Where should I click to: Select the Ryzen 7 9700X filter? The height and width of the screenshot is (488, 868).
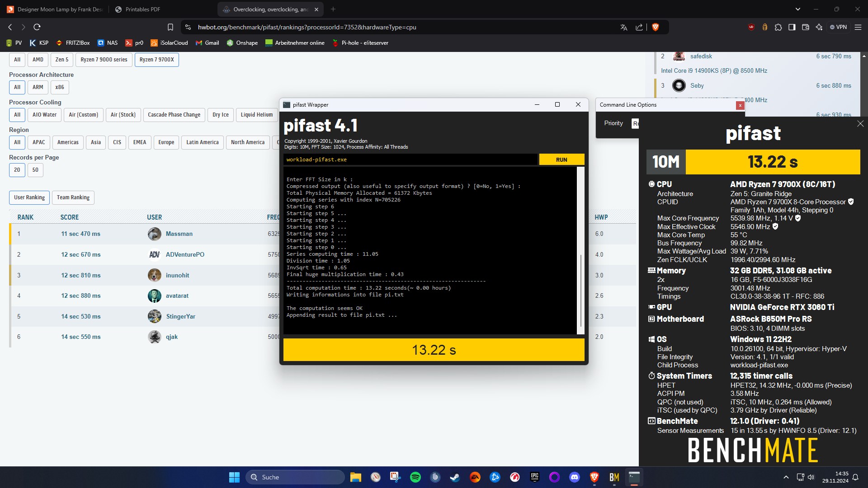pos(156,60)
